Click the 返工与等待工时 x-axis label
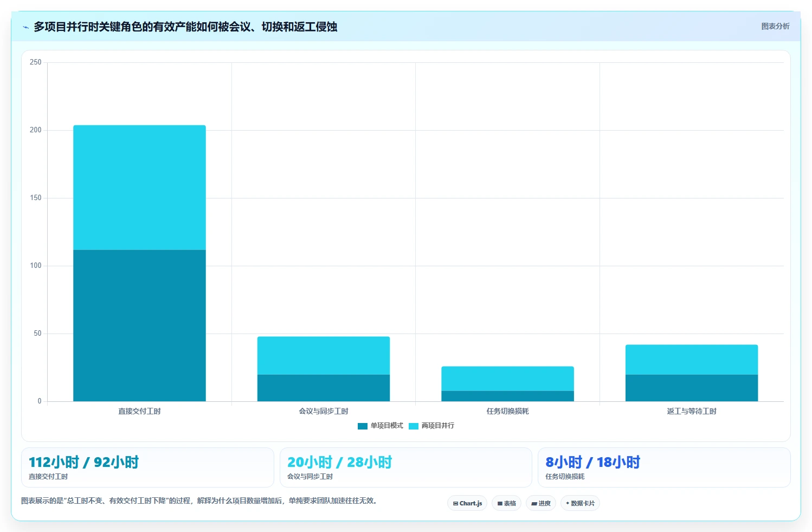812x532 pixels. pos(692,411)
